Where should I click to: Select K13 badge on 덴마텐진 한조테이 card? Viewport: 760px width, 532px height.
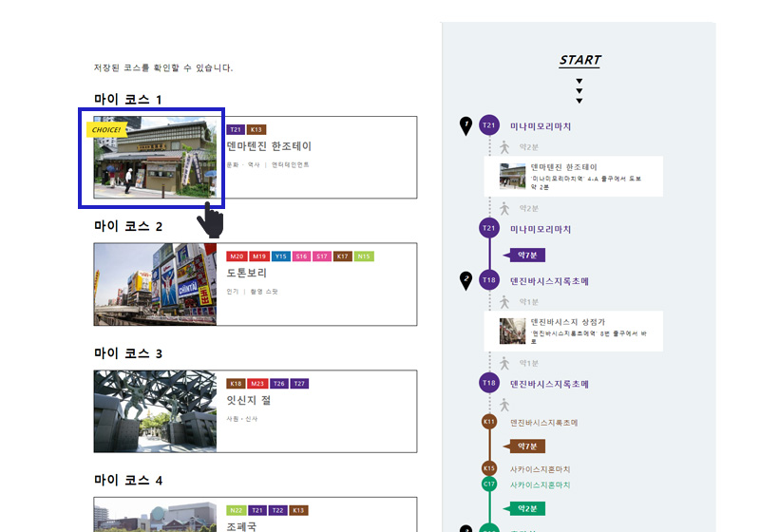(x=256, y=129)
